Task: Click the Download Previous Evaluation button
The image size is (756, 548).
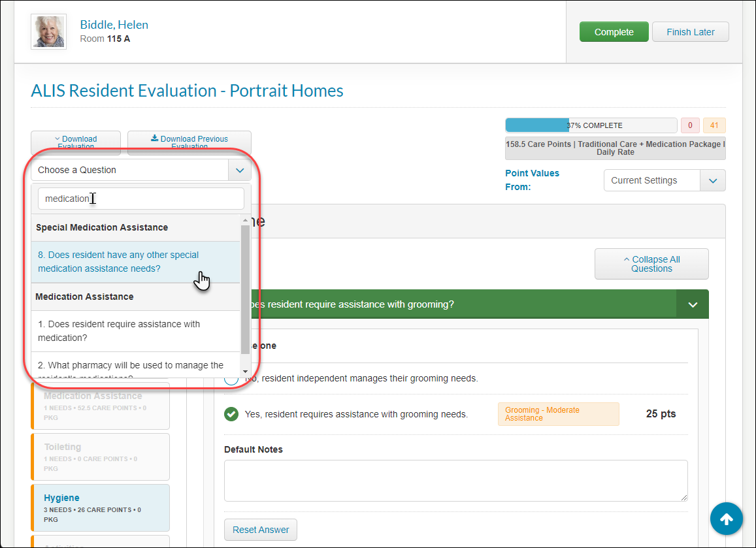Action: coord(189,142)
